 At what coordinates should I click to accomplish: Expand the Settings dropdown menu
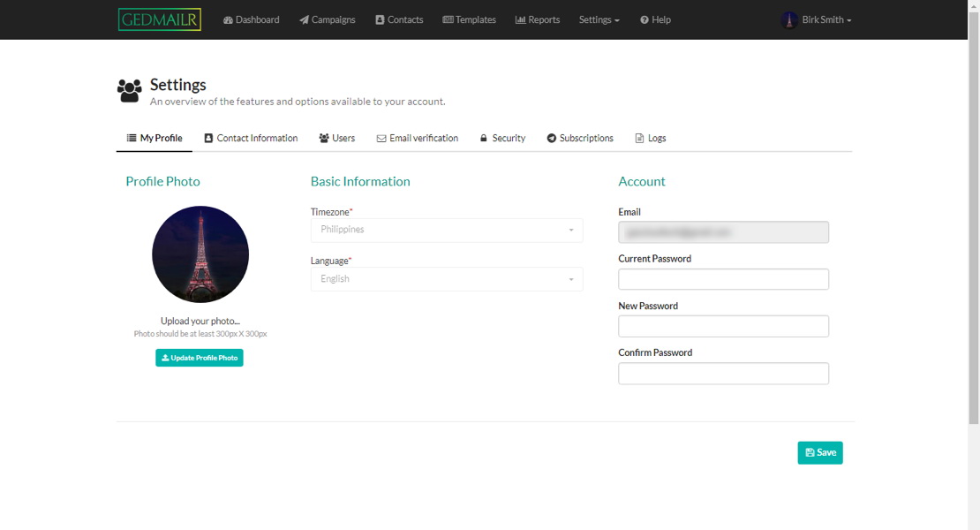tap(599, 19)
